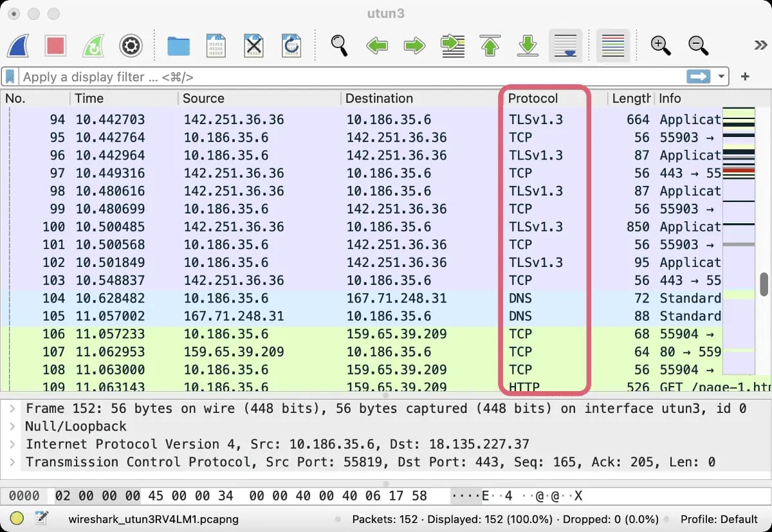Add a capture file comment with the pencil
The height and width of the screenshot is (532, 772).
(42, 518)
